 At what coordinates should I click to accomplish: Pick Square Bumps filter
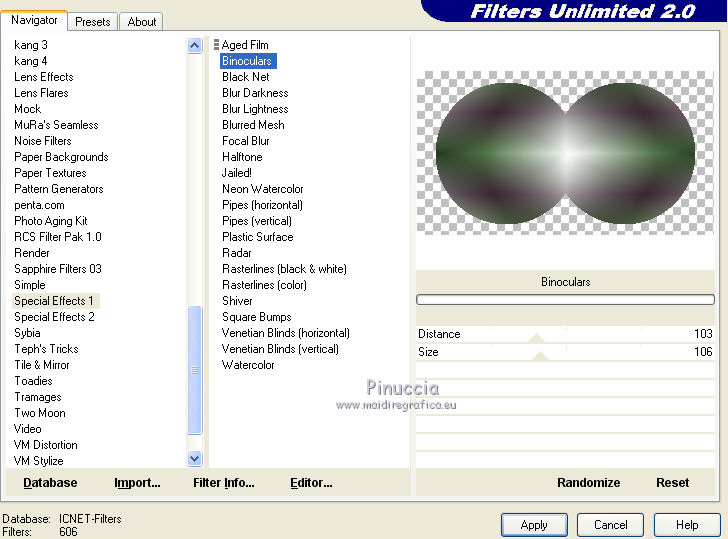[x=257, y=317]
